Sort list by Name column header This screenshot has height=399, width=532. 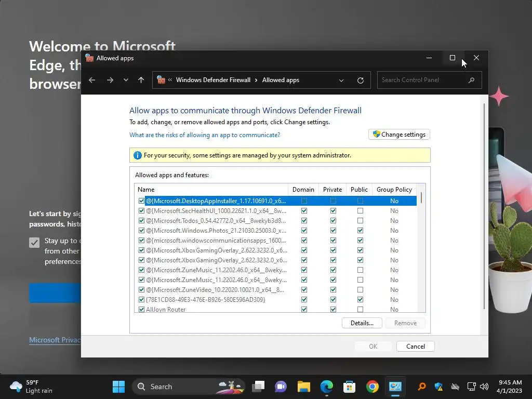pyautogui.click(x=211, y=190)
